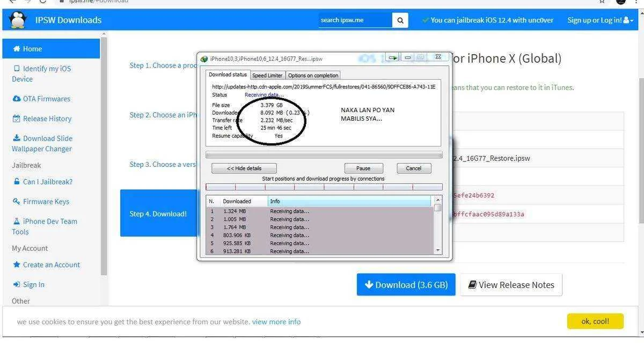The height and width of the screenshot is (362, 644).
Task: Click the sidebar vertical scrollbar
Action: [104, 156]
